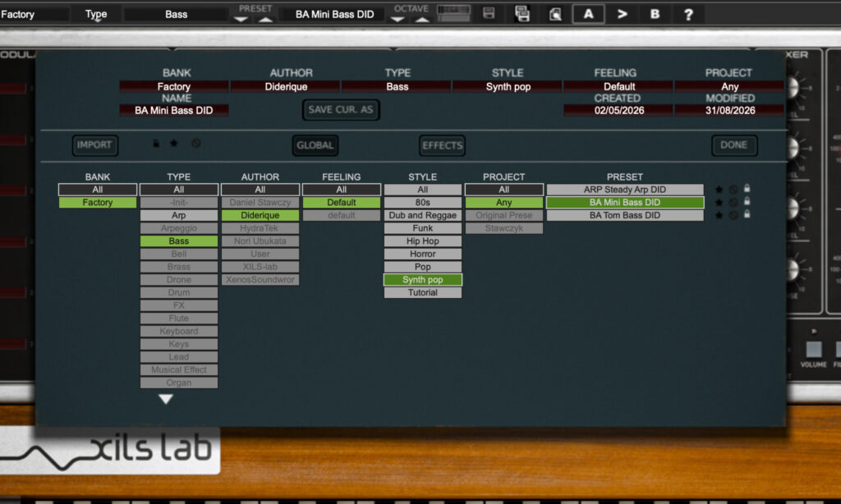Open the BA Mini Bass DID preset menu

pos(335,14)
